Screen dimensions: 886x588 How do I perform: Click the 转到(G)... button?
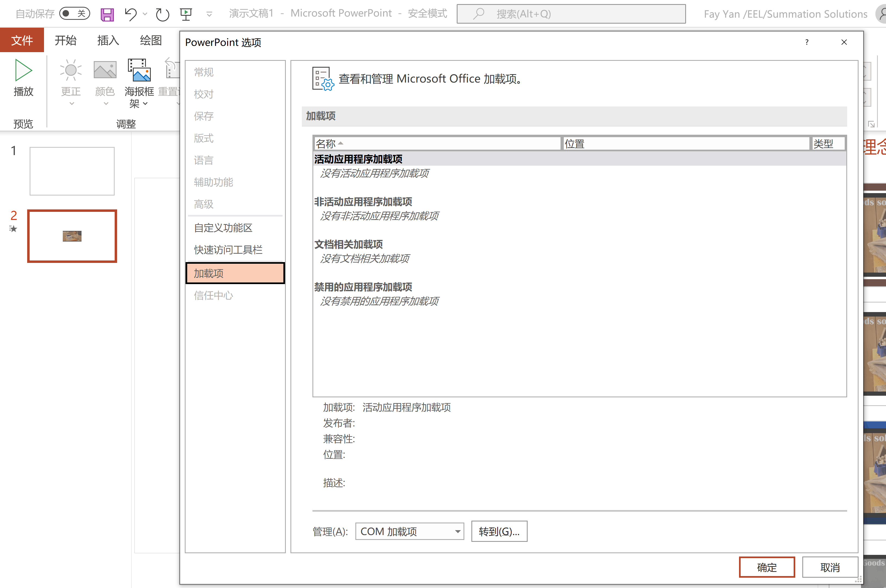499,532
